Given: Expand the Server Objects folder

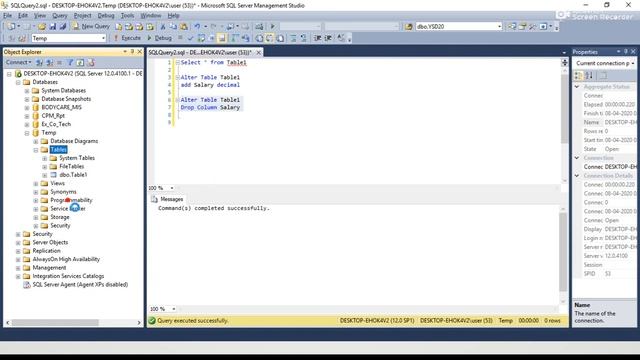Looking at the screenshot, I should tap(18, 243).
